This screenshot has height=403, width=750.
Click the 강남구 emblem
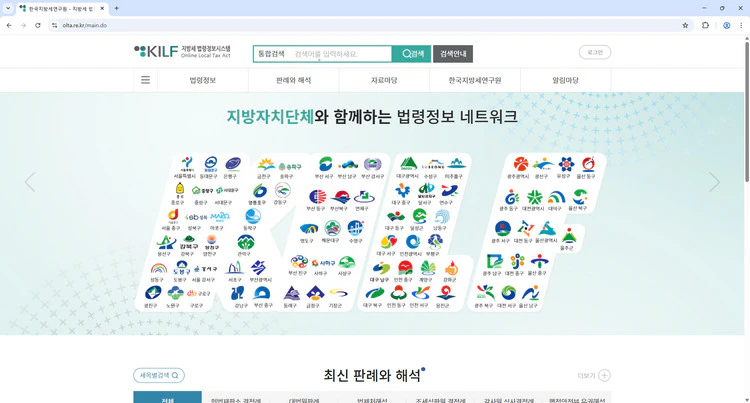237,293
